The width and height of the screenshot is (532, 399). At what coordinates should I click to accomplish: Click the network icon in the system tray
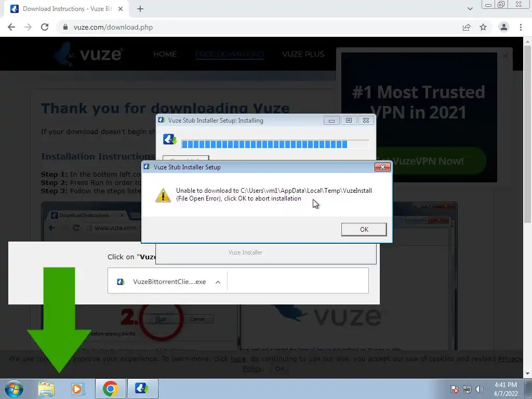(x=467, y=389)
